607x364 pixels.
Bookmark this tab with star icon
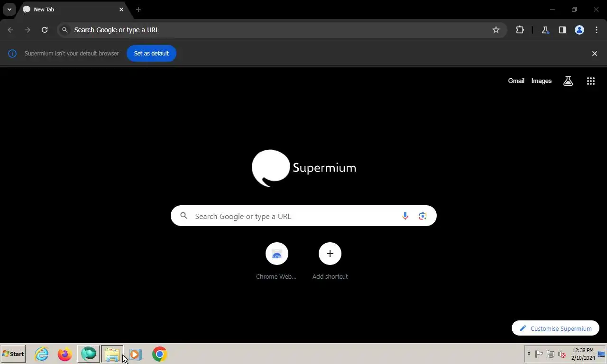pyautogui.click(x=496, y=30)
